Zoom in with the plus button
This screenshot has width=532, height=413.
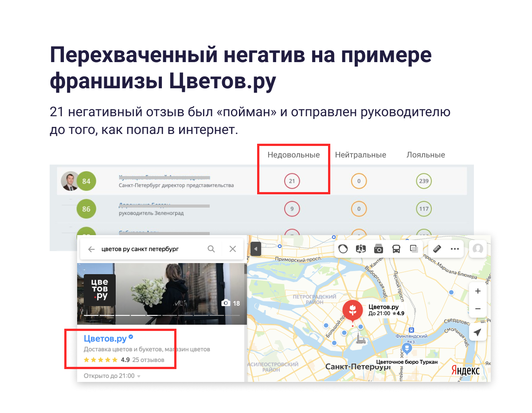[x=478, y=291]
